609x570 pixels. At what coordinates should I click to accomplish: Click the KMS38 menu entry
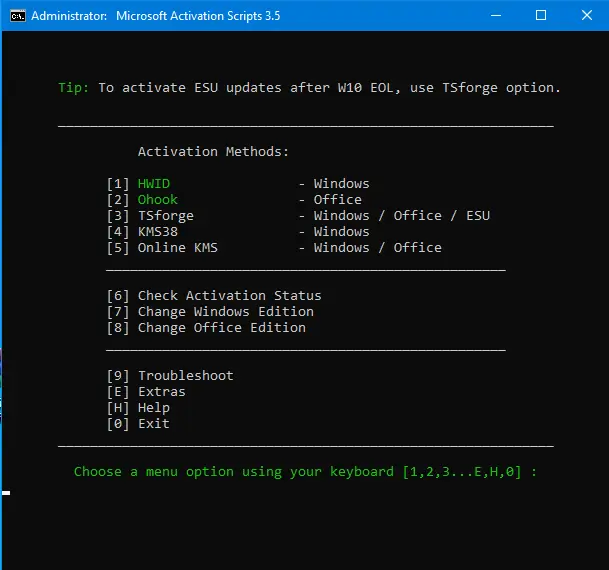pos(158,231)
